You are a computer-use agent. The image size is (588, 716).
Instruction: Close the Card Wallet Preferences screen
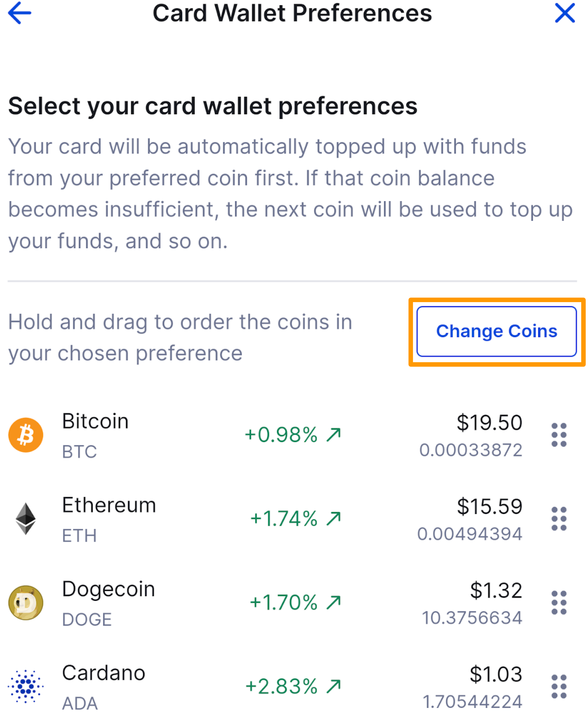click(565, 13)
